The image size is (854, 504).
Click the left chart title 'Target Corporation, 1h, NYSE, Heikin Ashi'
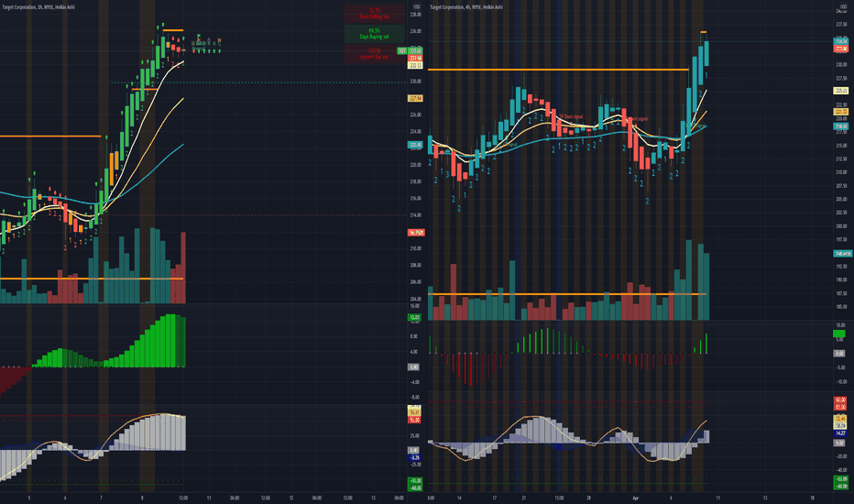pos(38,7)
